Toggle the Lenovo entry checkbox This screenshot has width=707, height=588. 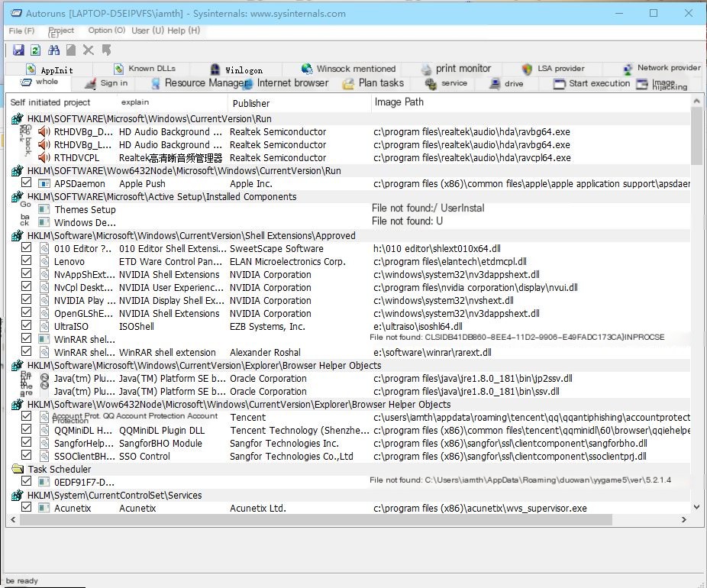coord(26,260)
